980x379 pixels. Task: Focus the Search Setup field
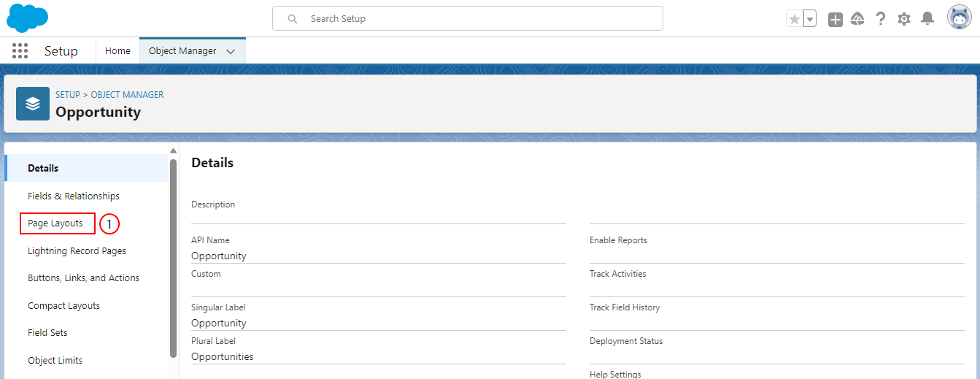click(x=468, y=18)
